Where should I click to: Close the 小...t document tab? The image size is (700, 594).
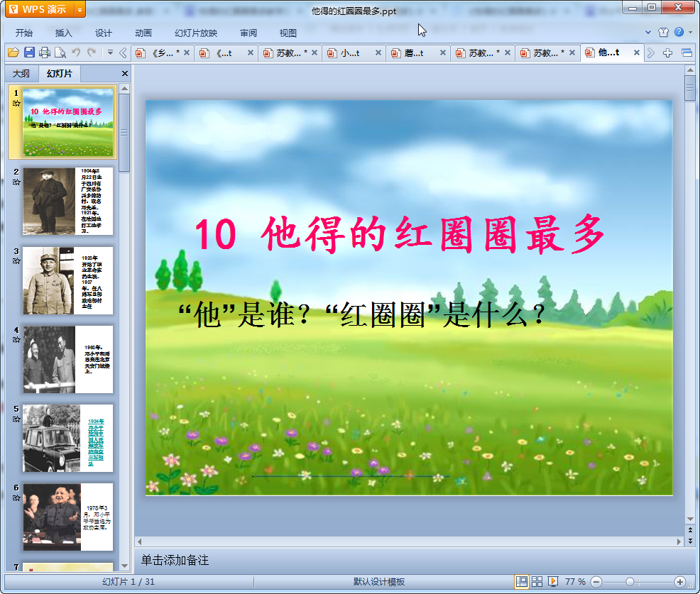click(x=378, y=53)
